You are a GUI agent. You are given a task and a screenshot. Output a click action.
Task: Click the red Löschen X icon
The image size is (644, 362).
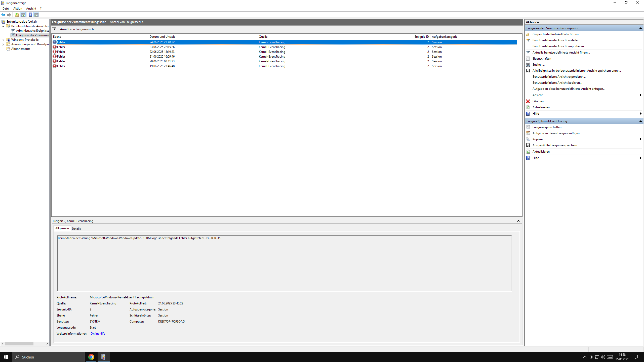(528, 101)
